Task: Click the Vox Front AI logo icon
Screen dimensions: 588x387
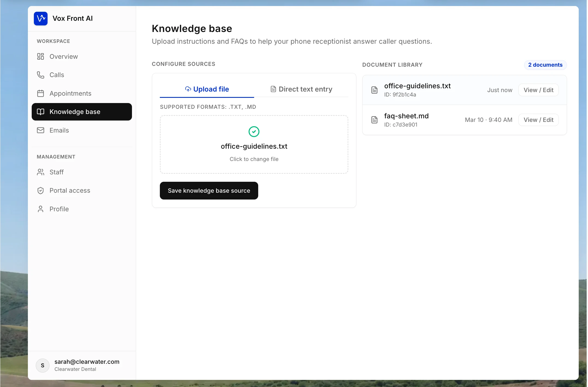Action: tap(41, 18)
